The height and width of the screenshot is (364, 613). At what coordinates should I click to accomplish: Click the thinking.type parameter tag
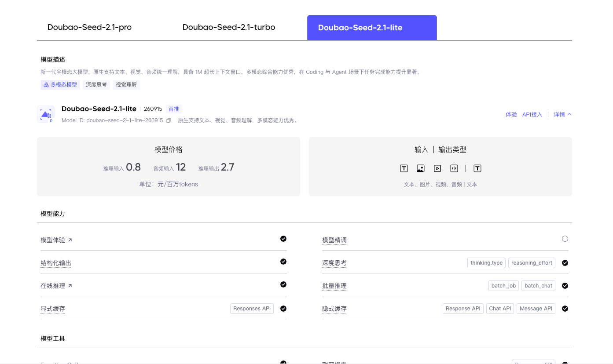(x=486, y=263)
